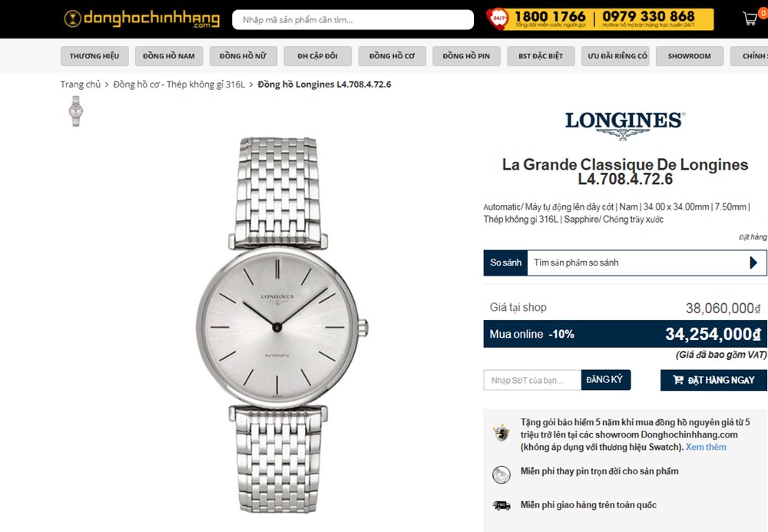This screenshot has height=532, width=768.
Task: Click the 5-year insurance badge icon
Action: pos(502,433)
